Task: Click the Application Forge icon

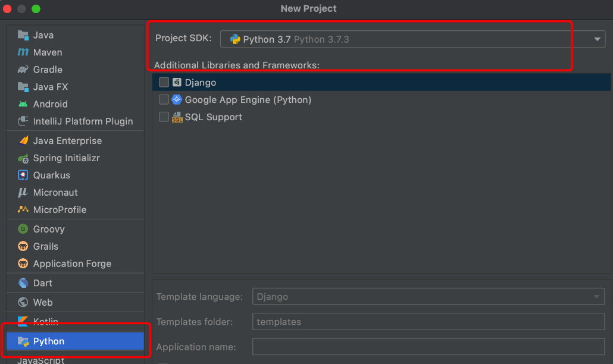Action: click(x=23, y=263)
